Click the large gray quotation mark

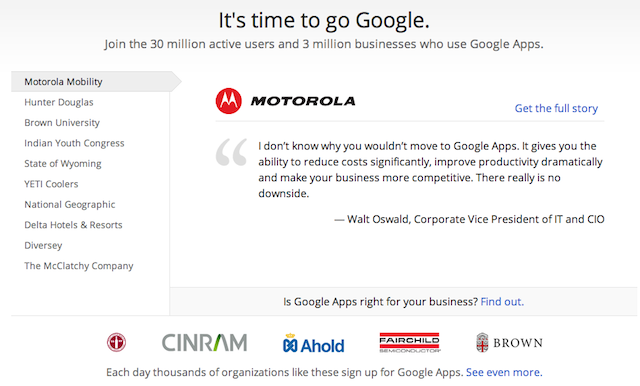pos(231,152)
